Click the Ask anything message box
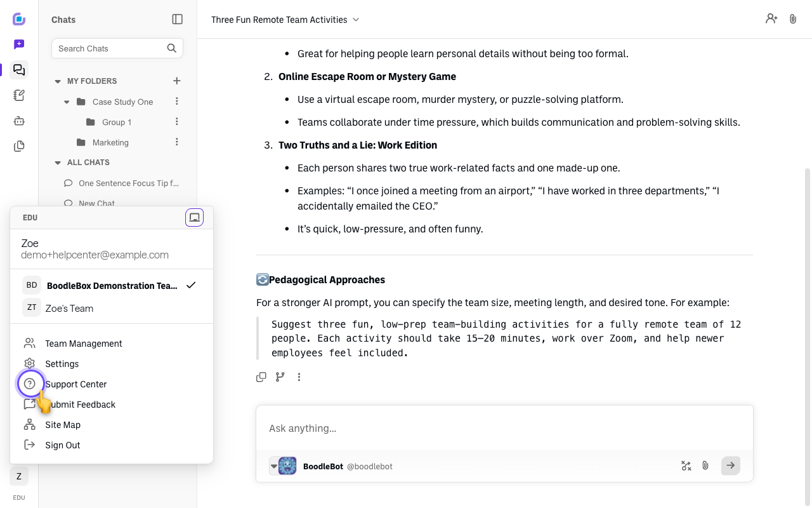 pyautogui.click(x=504, y=428)
